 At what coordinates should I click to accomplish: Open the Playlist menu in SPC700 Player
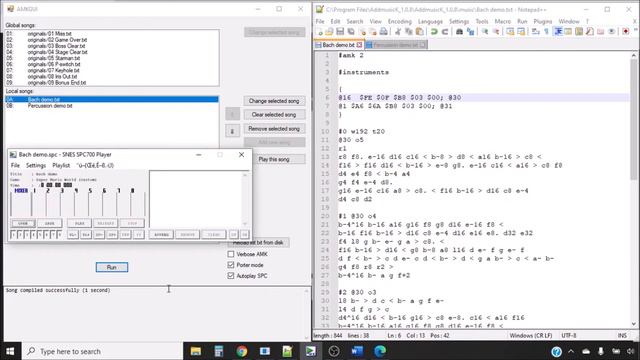(61, 165)
